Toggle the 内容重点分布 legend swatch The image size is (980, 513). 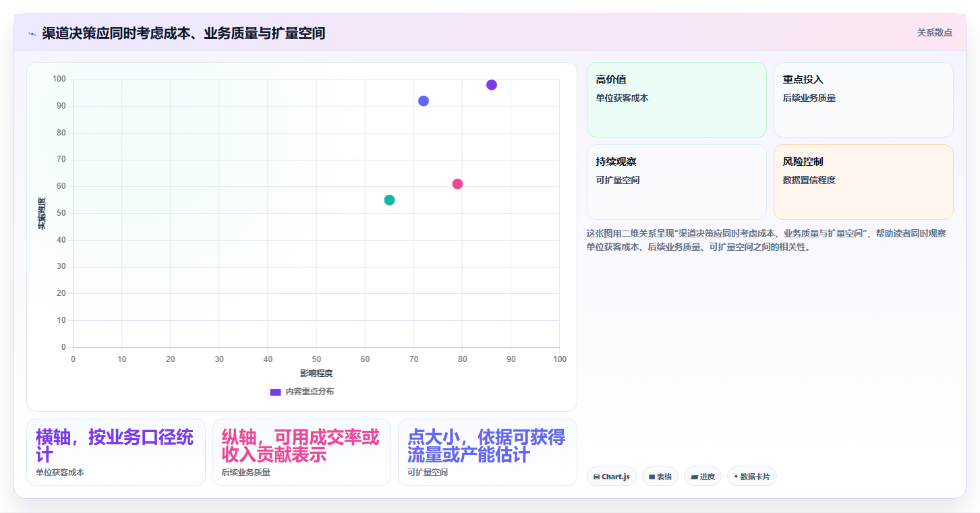pos(275,392)
